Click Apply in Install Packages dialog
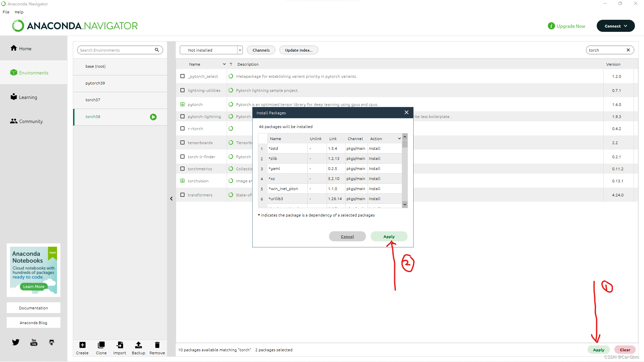This screenshot has height=362, width=644. pos(389,236)
